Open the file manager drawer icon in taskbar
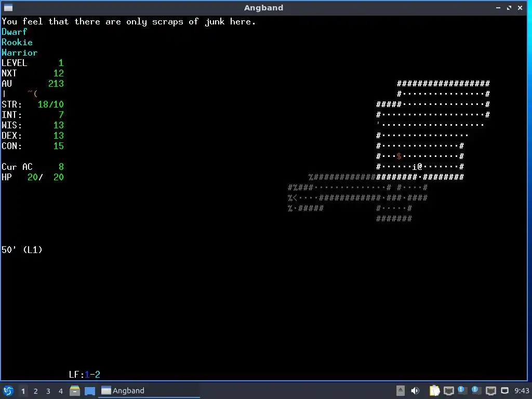The width and height of the screenshot is (532, 399). pos(75,391)
